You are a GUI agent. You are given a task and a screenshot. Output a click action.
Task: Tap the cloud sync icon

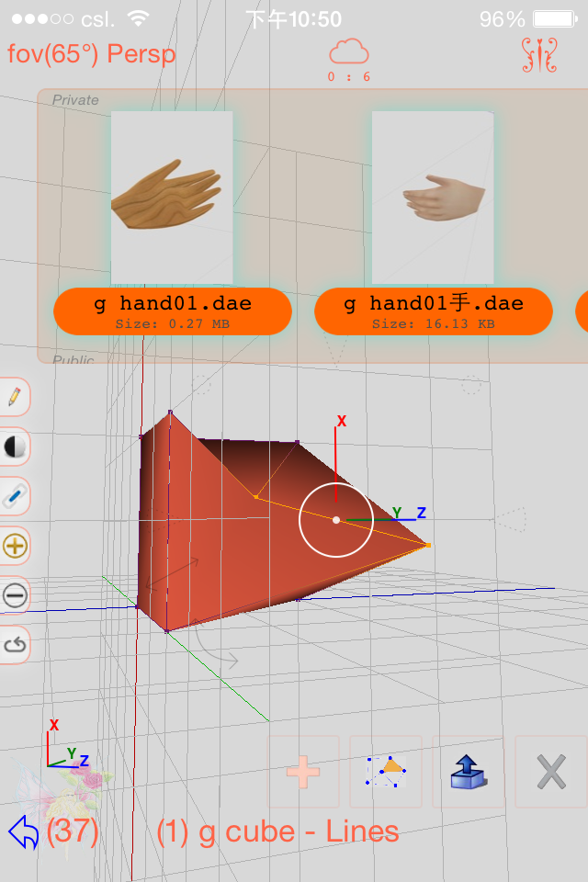pos(349,51)
